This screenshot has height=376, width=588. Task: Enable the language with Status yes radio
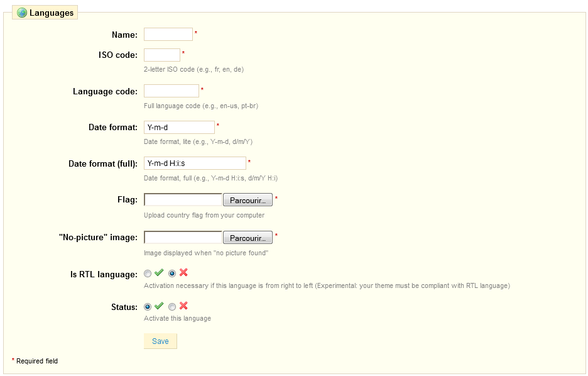[x=148, y=307]
